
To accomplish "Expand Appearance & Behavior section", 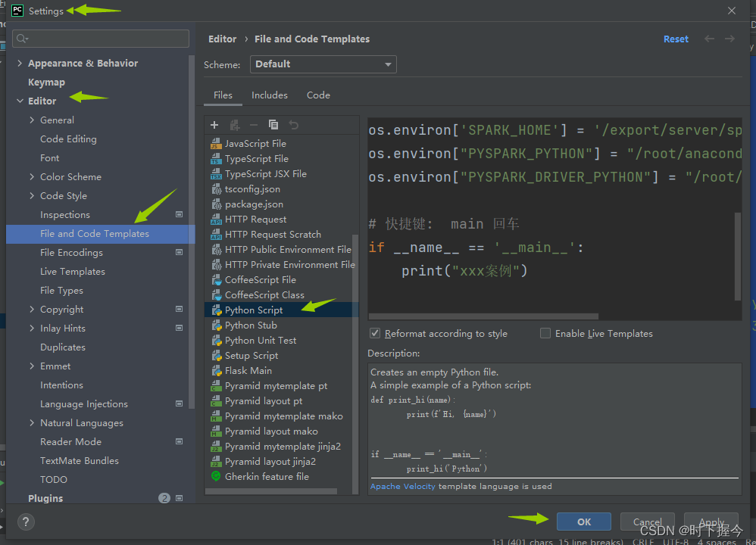I will pos(20,63).
